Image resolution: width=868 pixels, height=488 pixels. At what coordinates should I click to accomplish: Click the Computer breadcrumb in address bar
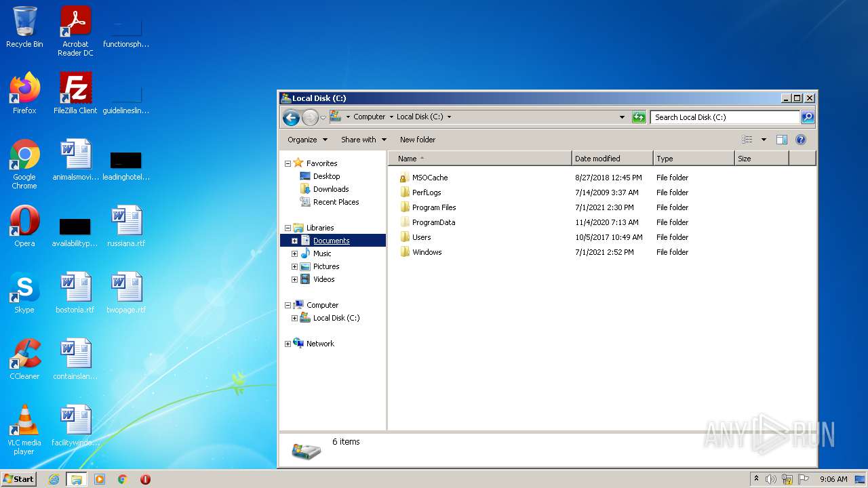point(369,117)
